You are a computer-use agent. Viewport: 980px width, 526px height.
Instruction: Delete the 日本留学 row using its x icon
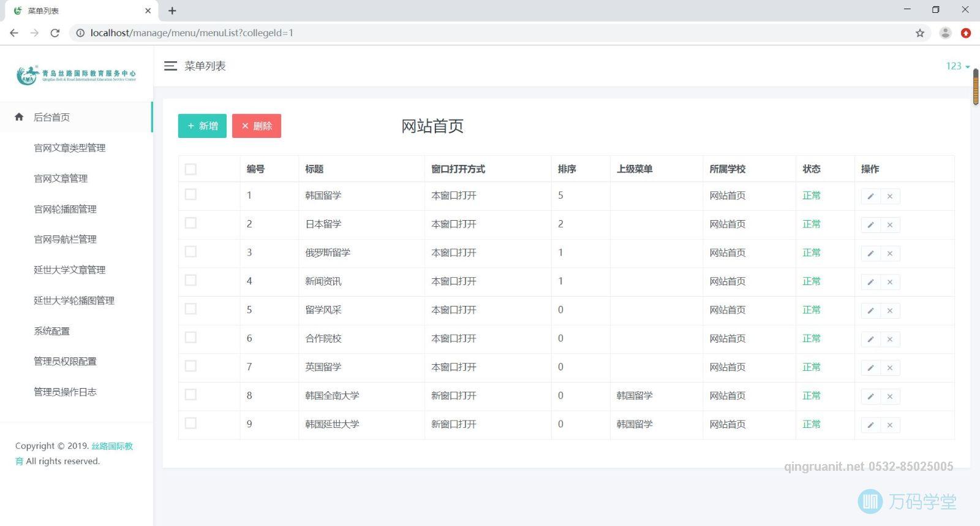pyautogui.click(x=890, y=225)
